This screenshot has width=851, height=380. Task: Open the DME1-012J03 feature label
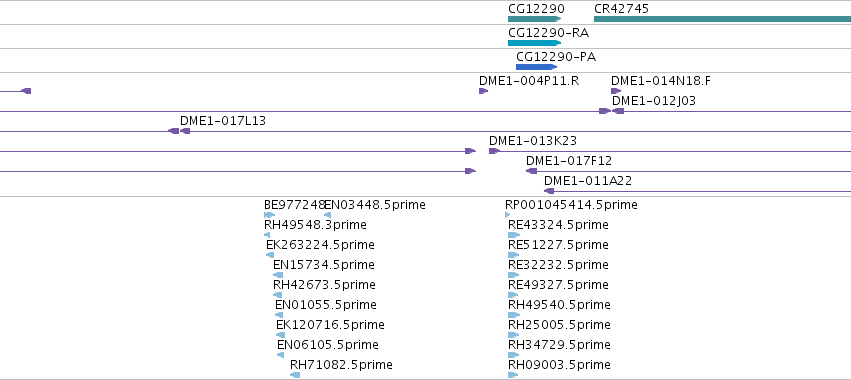[654, 101]
